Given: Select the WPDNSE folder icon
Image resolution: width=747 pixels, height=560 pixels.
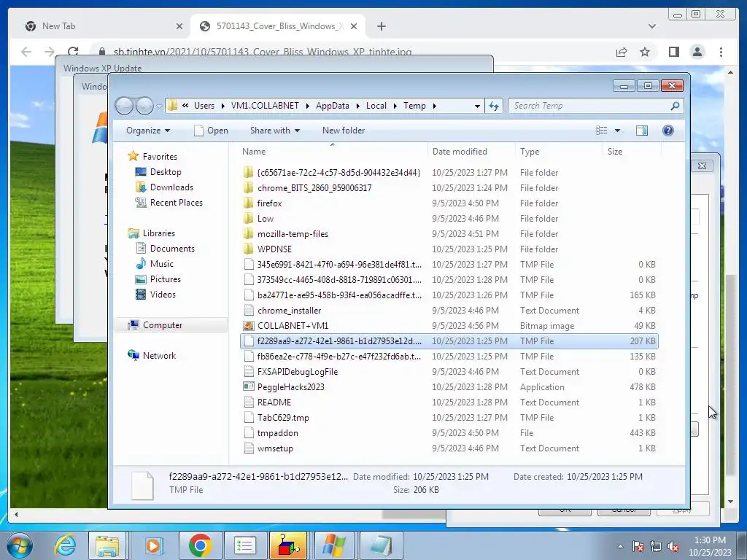Looking at the screenshot, I should tap(248, 249).
